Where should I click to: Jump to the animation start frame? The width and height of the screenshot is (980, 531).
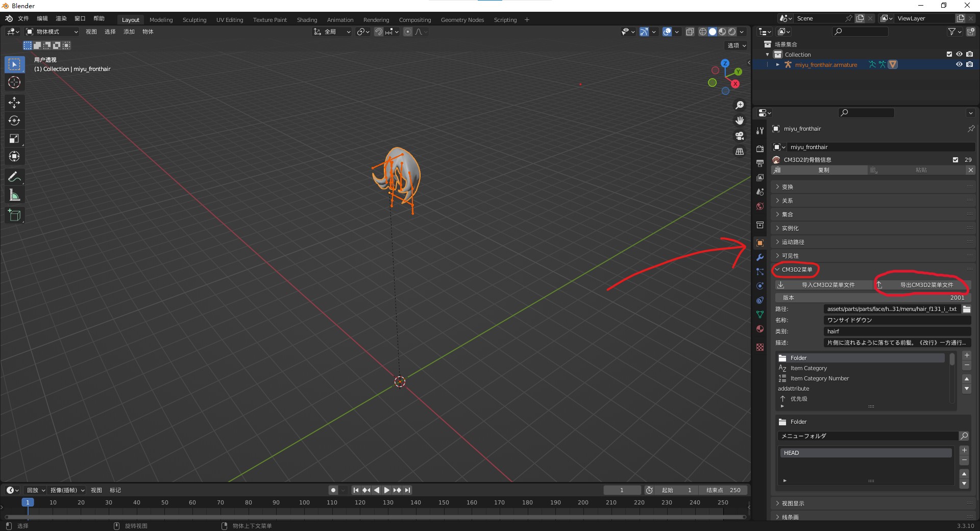(356, 490)
